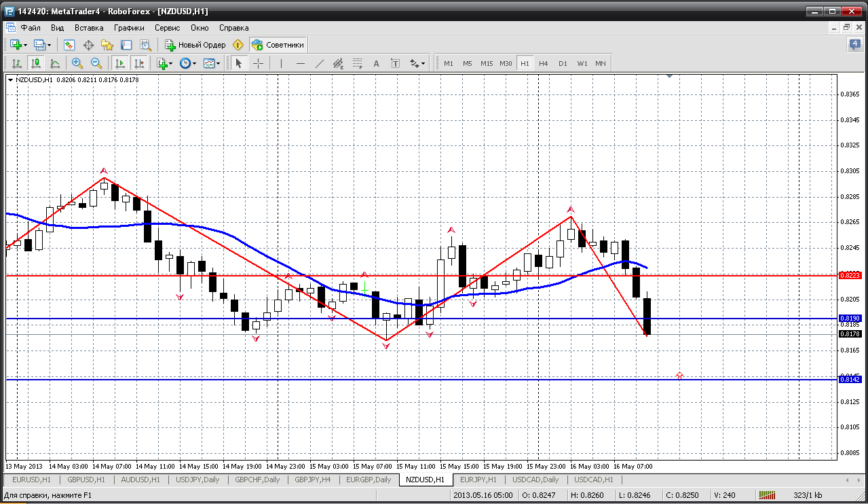Select the M15 timeframe
This screenshot has width=868, height=504.
pos(487,63)
